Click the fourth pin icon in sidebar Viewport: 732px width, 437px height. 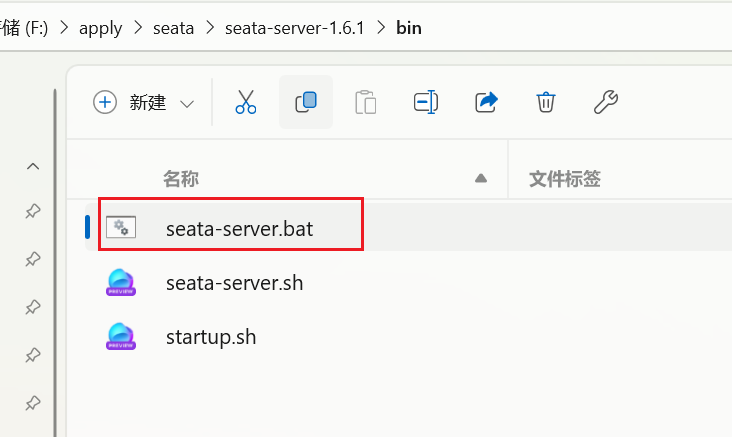(x=33, y=355)
